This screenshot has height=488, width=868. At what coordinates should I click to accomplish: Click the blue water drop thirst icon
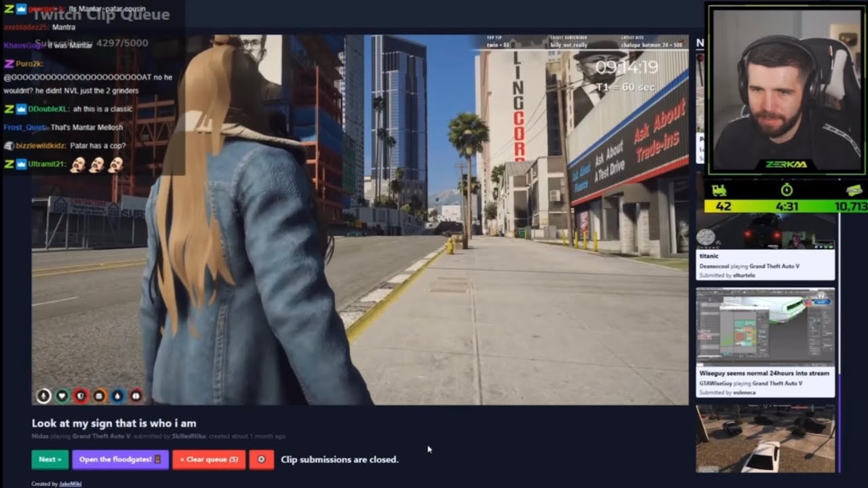[x=117, y=395]
